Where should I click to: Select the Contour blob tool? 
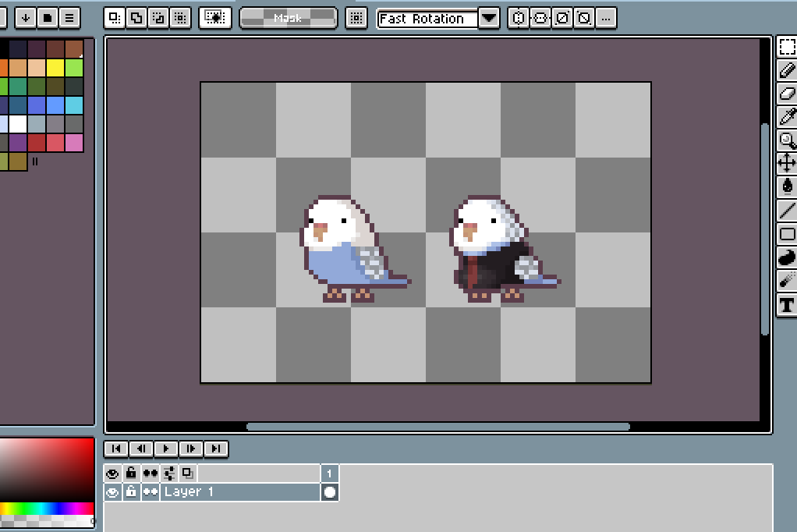(787, 257)
